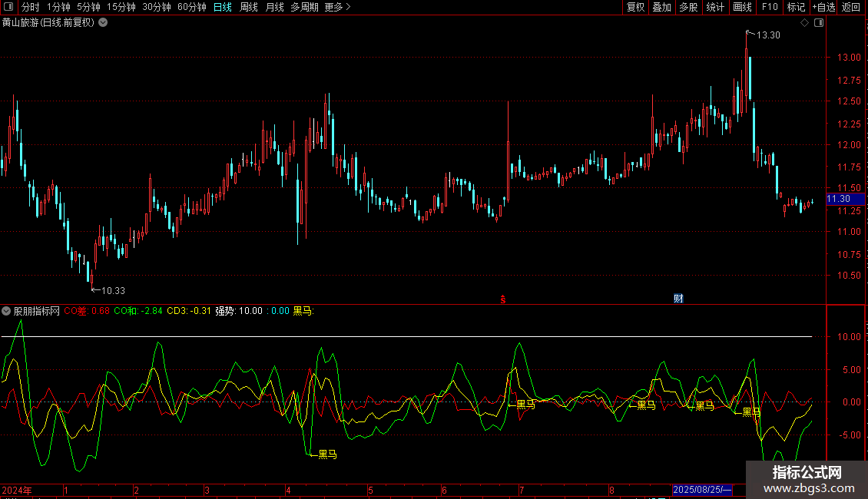
Task: Open the 多周期 multi-period view
Action: click(x=304, y=7)
